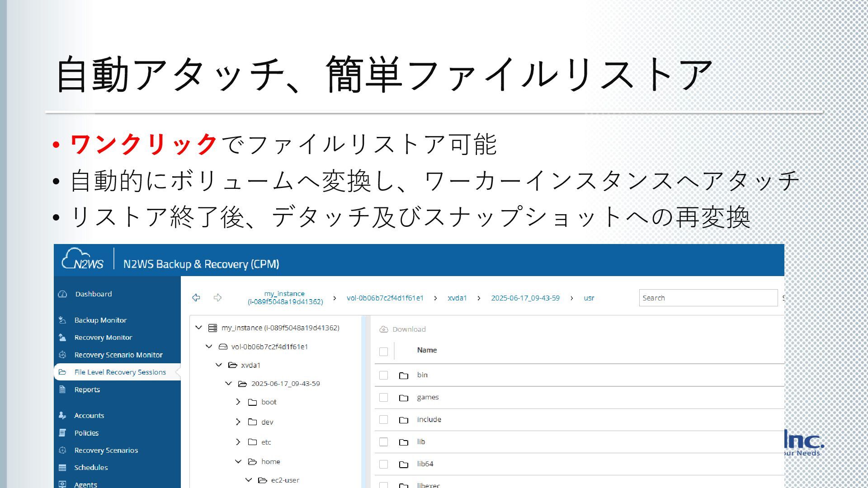This screenshot has width=868, height=488.
Task: Open the Policies sidebar item
Action: pos(86,433)
